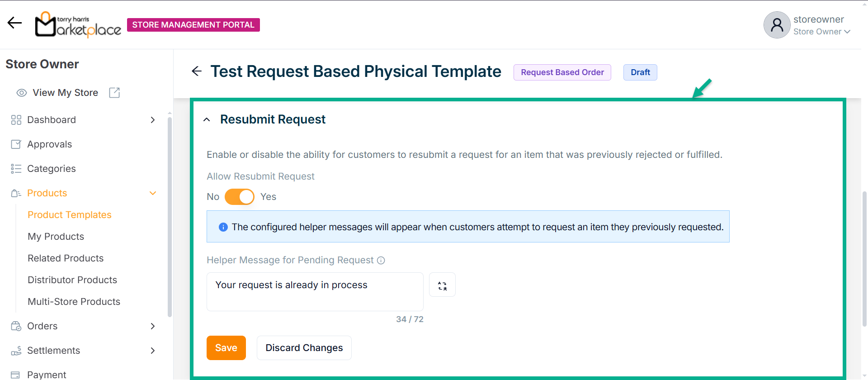Click the eye icon for View My Store
868x380 pixels.
pos(21,93)
